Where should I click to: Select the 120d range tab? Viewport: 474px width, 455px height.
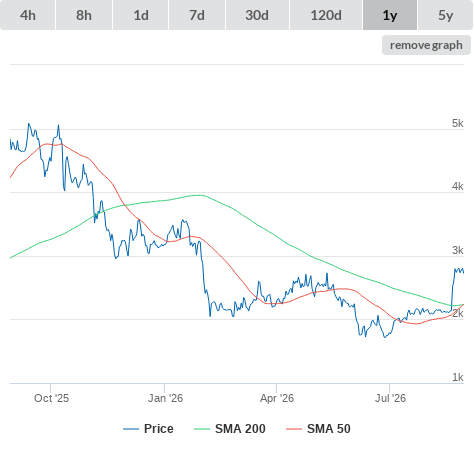(326, 15)
